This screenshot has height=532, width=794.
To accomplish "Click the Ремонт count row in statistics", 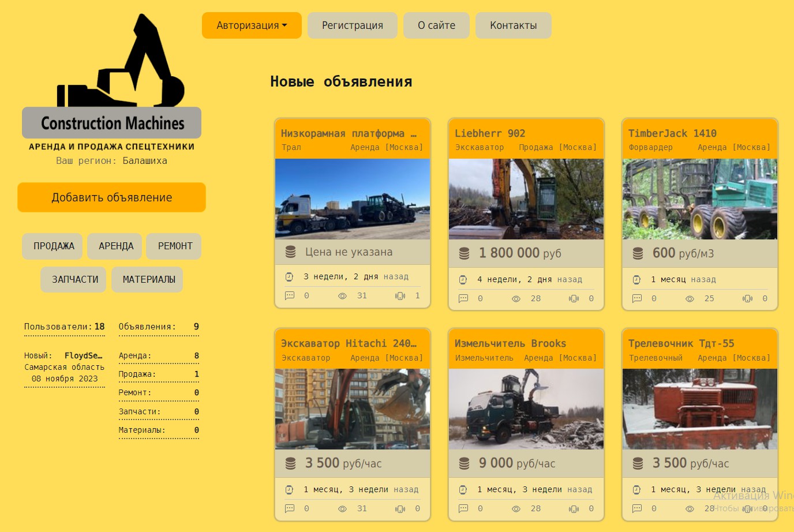I will pyautogui.click(x=159, y=393).
